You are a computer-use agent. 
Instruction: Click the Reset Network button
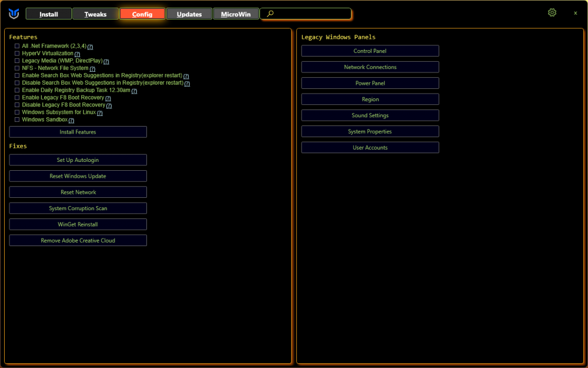78,193
